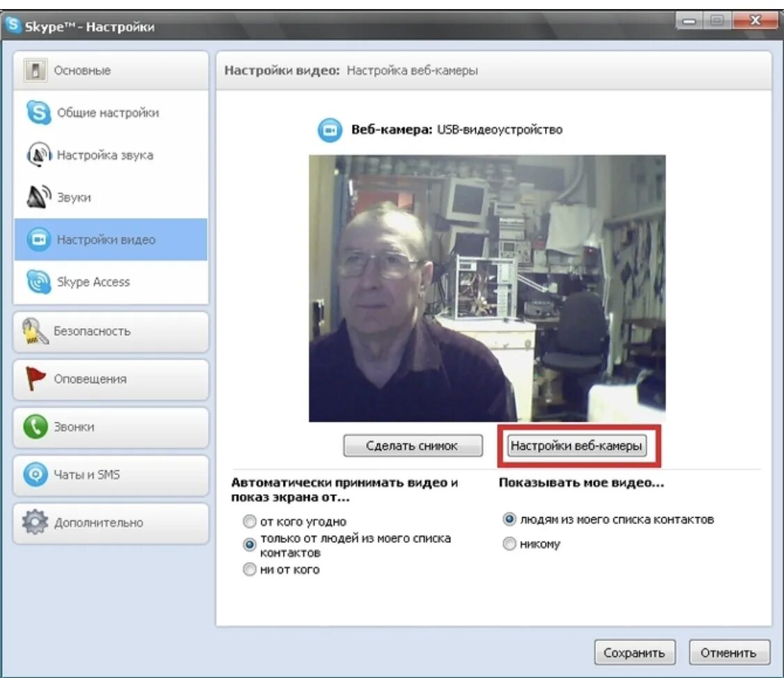Open Настройка звука page

tap(111, 155)
